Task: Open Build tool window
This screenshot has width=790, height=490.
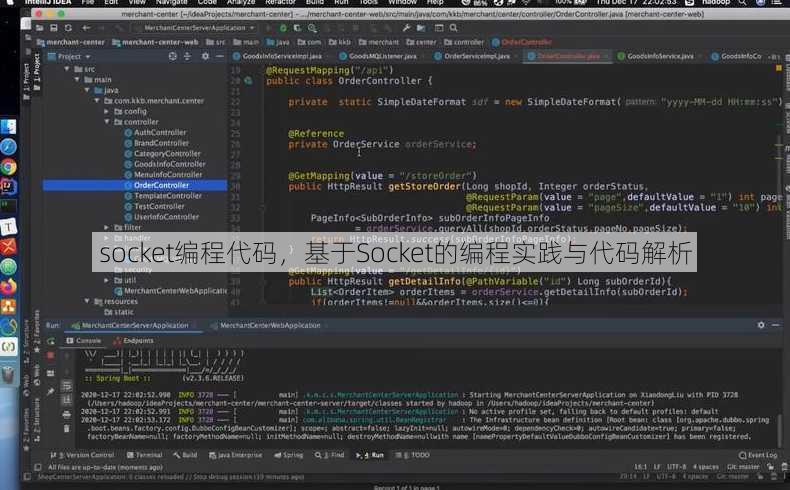Action: pos(185,455)
